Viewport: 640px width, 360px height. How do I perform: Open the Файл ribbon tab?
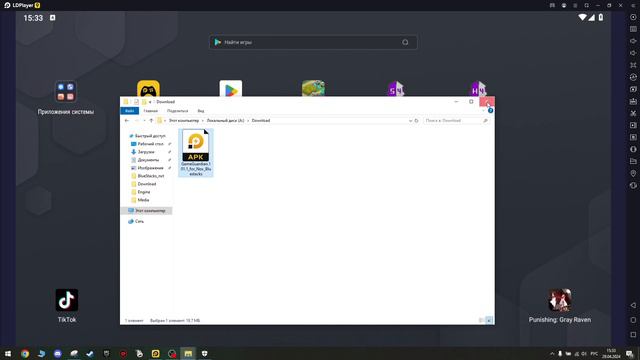(x=129, y=111)
